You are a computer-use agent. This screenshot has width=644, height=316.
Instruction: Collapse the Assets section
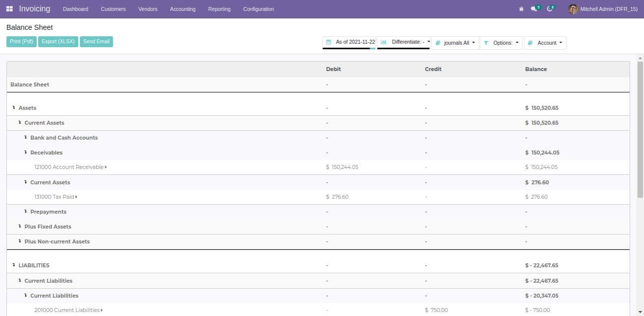14,108
